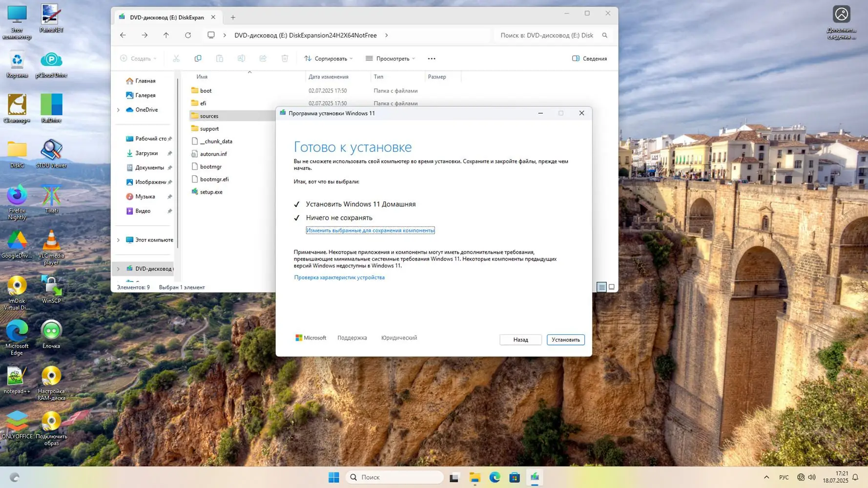The image size is (868, 488).
Task: Select the setup.exe file
Action: coord(211,192)
